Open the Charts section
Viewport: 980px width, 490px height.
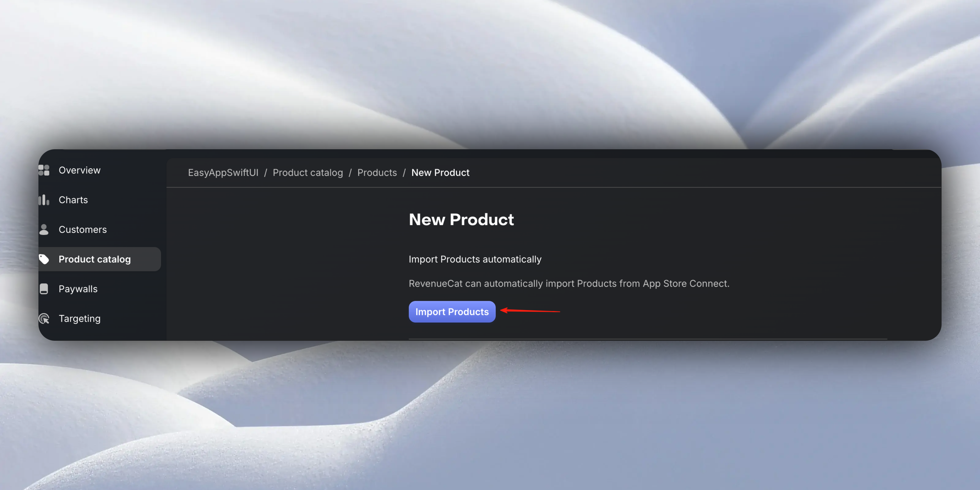(x=73, y=199)
